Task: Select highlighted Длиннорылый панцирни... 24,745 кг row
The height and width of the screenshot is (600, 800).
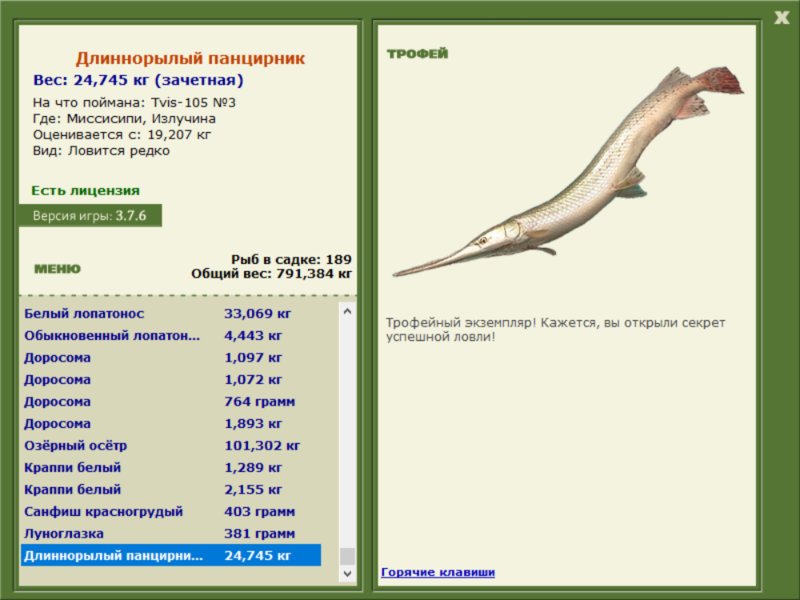Action: pos(171,555)
